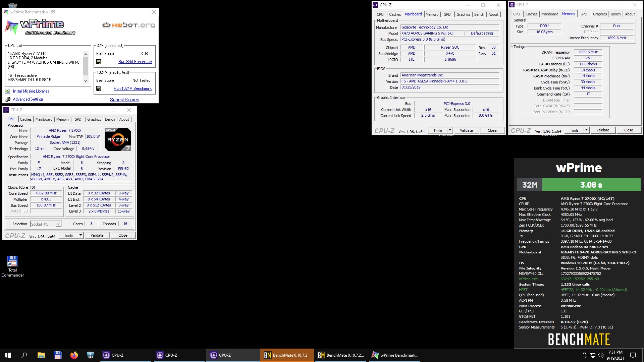Open Mainboard tab in Memory CPU-Z window
The image size is (644, 362).
coord(549,14)
